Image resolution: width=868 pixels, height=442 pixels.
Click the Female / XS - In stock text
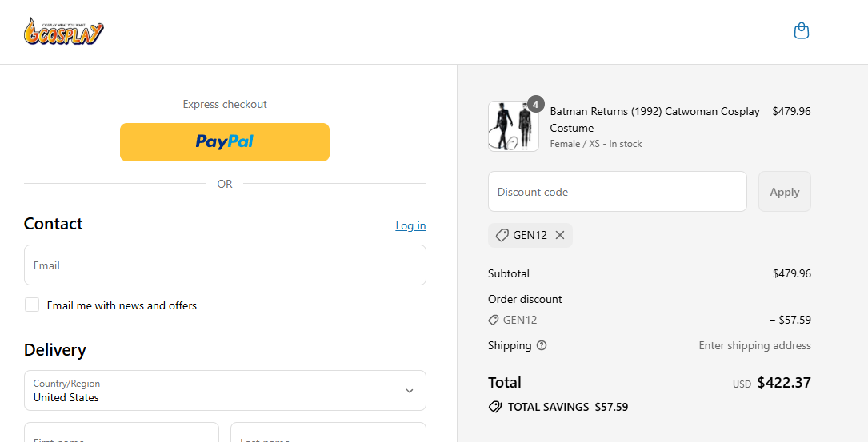pos(596,144)
